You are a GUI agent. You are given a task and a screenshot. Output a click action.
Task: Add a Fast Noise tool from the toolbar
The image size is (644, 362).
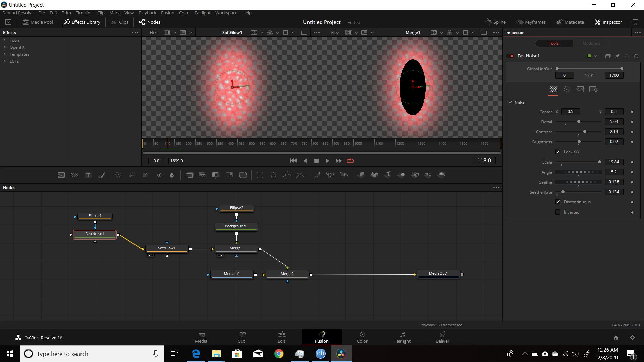74,175
